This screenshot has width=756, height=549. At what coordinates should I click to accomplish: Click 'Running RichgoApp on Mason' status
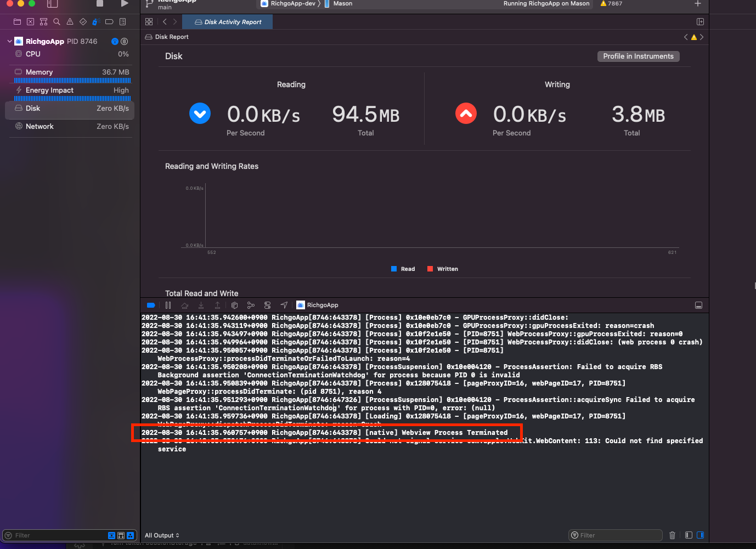(546, 3)
